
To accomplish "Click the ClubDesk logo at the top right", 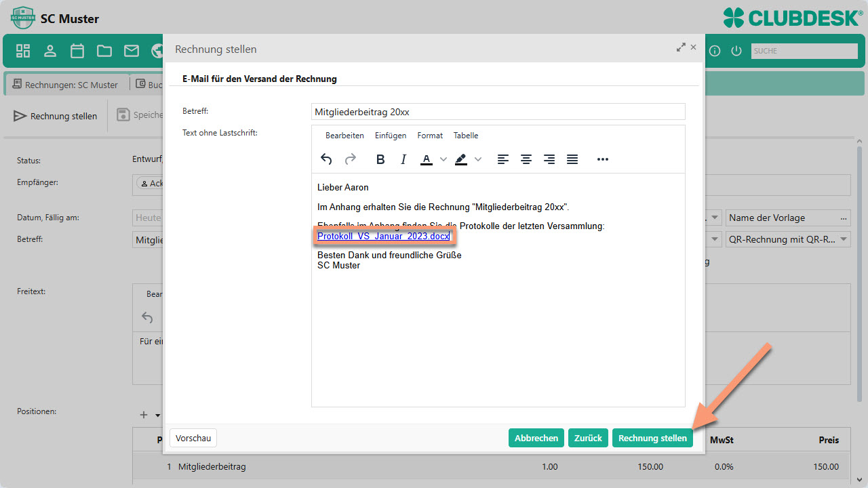I will [x=793, y=18].
